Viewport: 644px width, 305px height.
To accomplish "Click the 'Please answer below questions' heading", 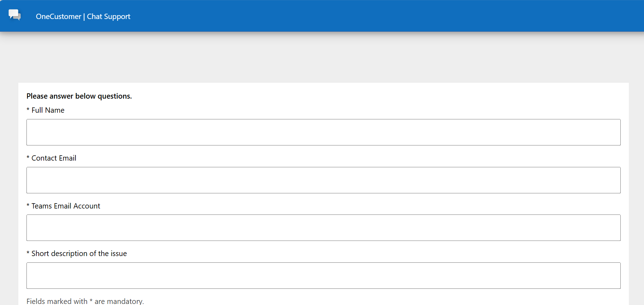I will pos(79,96).
